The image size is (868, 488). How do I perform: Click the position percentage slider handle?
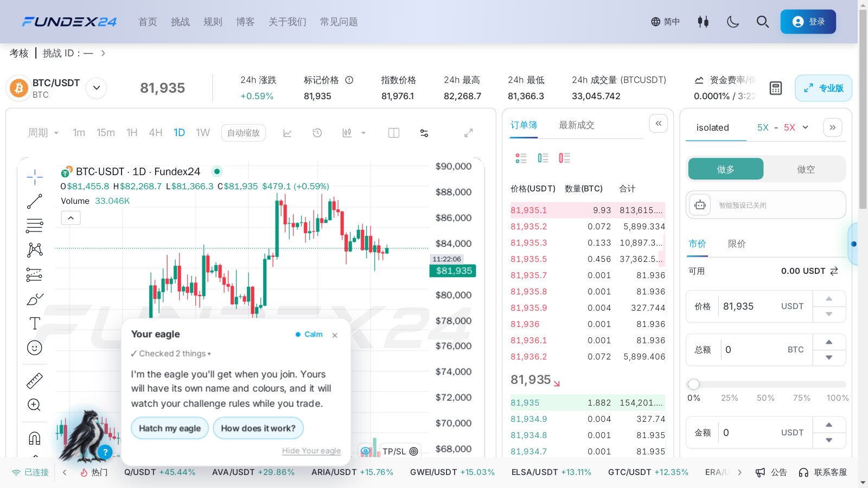click(x=693, y=384)
